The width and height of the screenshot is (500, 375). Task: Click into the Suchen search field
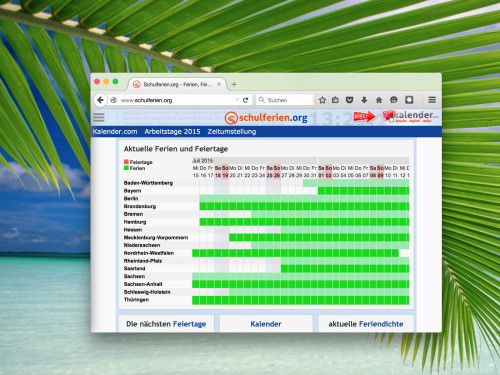coord(285,100)
